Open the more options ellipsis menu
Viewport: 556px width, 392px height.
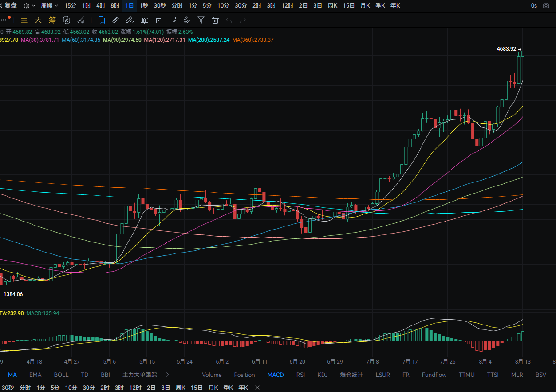point(4,20)
